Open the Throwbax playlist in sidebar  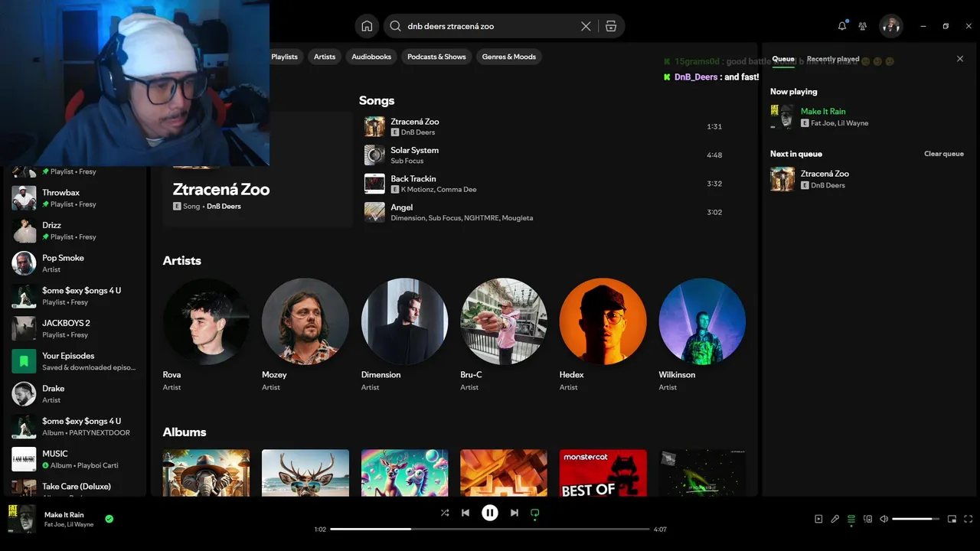[x=74, y=198]
